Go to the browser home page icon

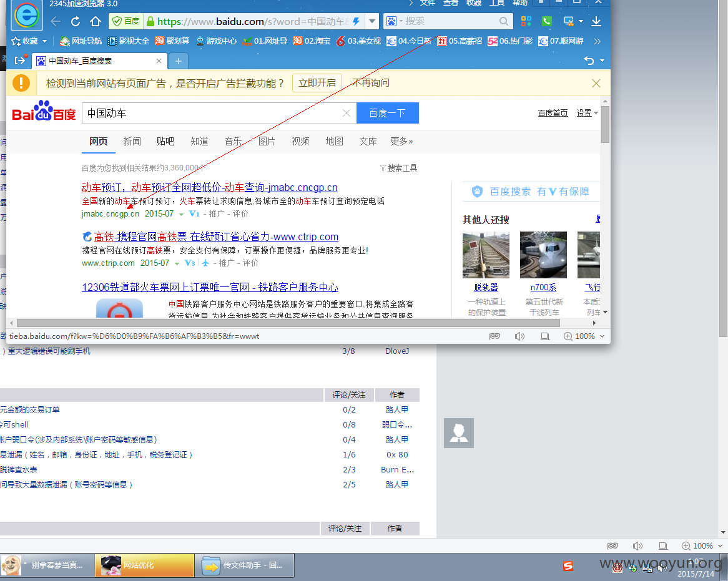coord(96,21)
